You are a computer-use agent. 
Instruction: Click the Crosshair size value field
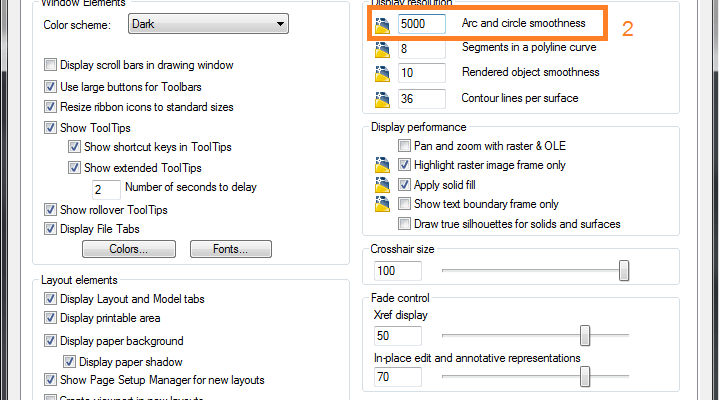point(398,271)
